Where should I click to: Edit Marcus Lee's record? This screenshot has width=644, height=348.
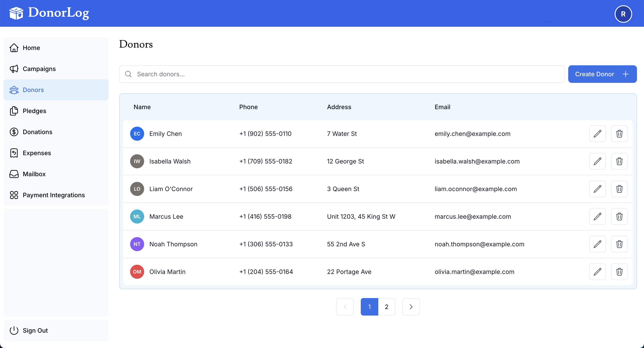pos(598,217)
